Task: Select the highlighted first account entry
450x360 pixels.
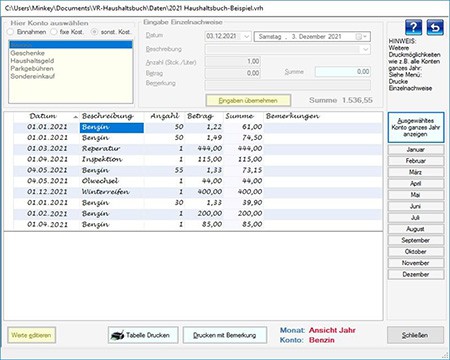Action: point(71,45)
